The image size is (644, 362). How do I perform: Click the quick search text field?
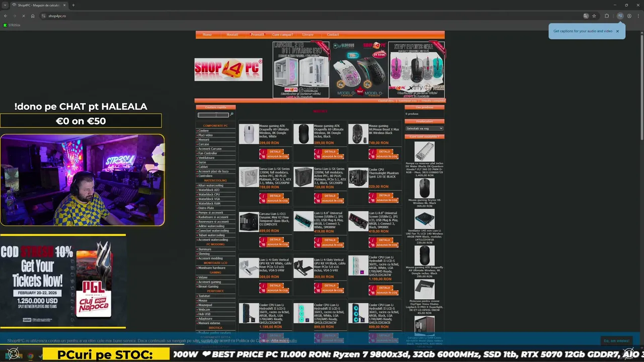click(x=213, y=115)
